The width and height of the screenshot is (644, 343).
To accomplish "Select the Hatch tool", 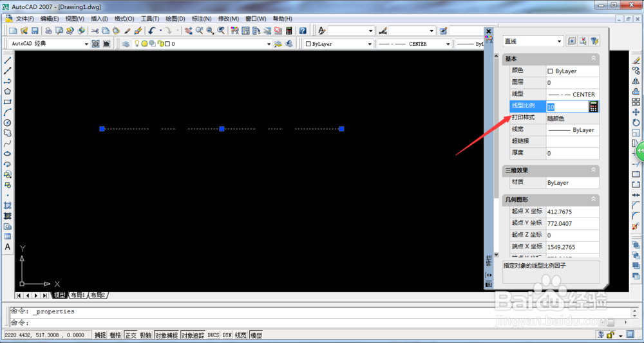I will point(7,205).
